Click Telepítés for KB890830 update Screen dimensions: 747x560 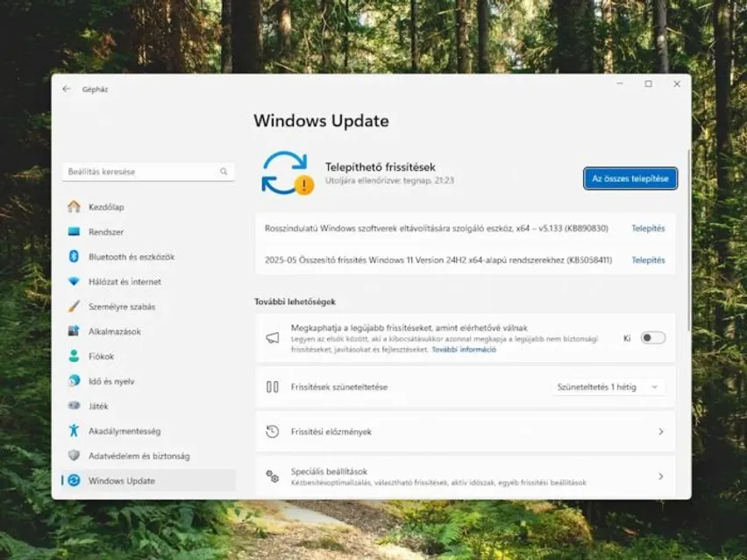649,229
